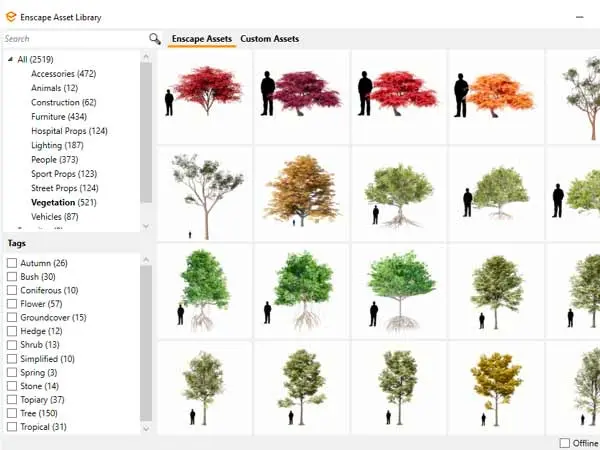Select the Vehicles (87) category
The height and width of the screenshot is (450, 600).
[55, 217]
